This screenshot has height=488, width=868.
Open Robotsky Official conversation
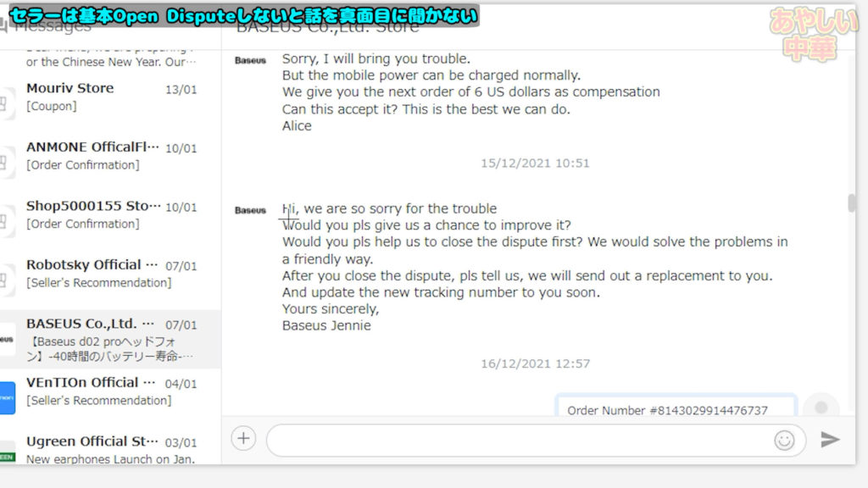[111, 274]
